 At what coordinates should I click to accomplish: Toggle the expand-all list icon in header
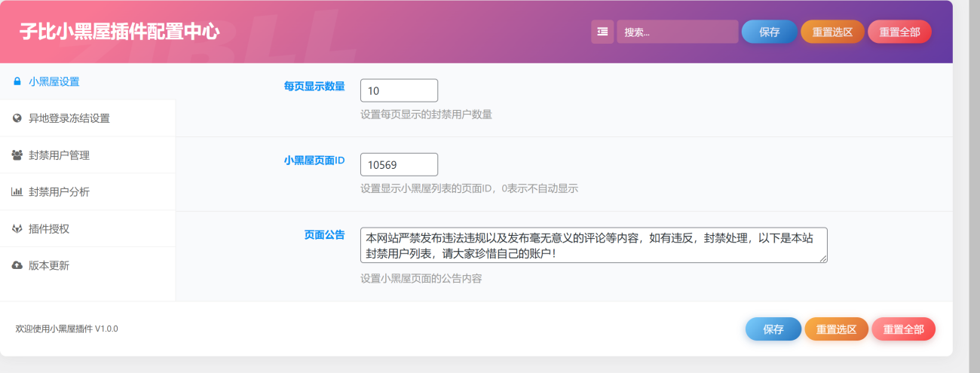[602, 32]
